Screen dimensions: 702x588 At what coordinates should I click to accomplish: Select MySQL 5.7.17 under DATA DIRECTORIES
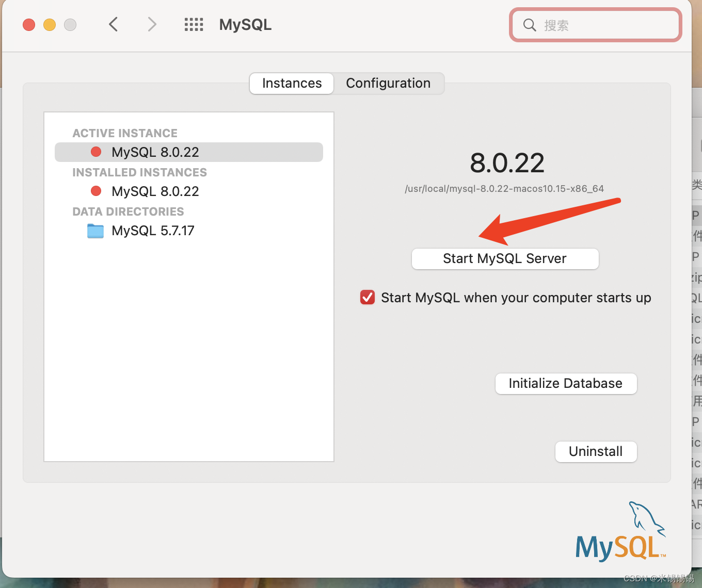pyautogui.click(x=152, y=231)
